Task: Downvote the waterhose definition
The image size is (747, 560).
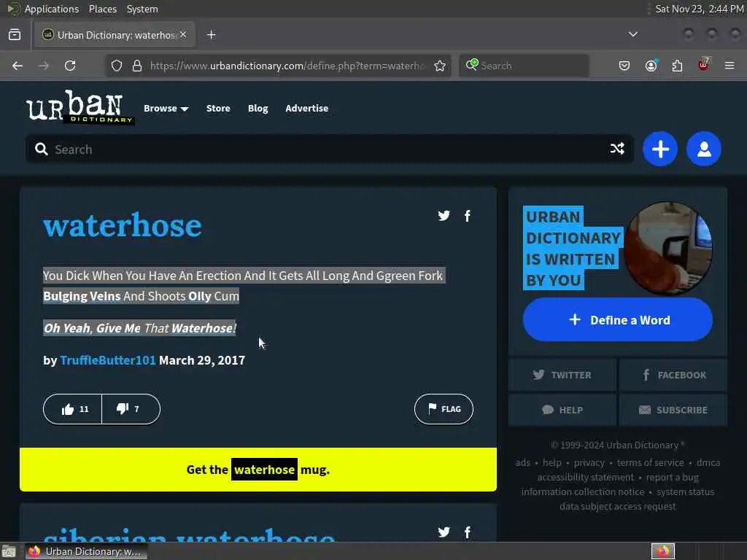Action: pos(131,409)
